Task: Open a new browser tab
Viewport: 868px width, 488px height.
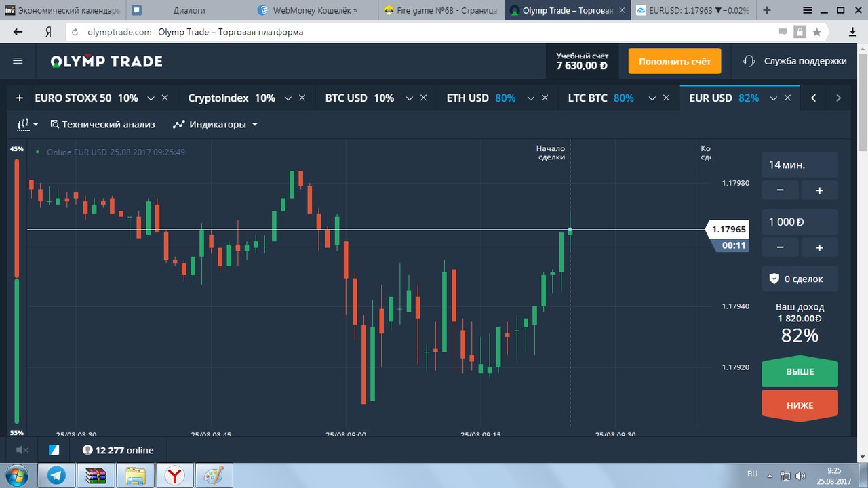Action: (x=767, y=10)
